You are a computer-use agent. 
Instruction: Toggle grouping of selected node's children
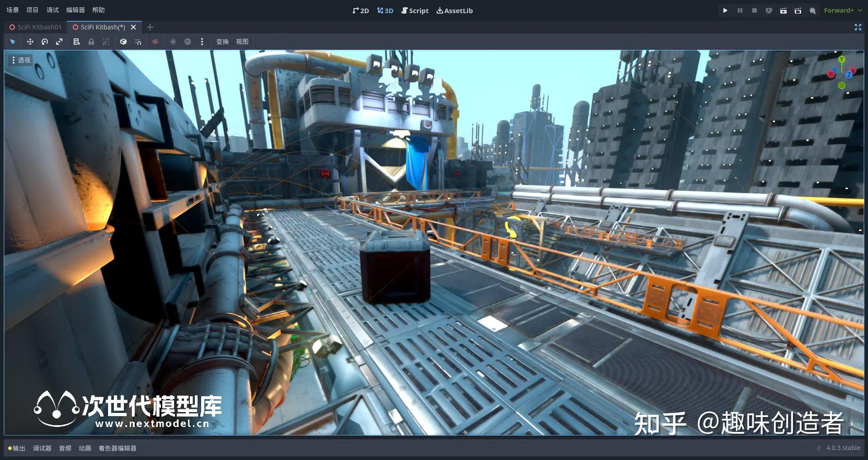pyautogui.click(x=106, y=42)
